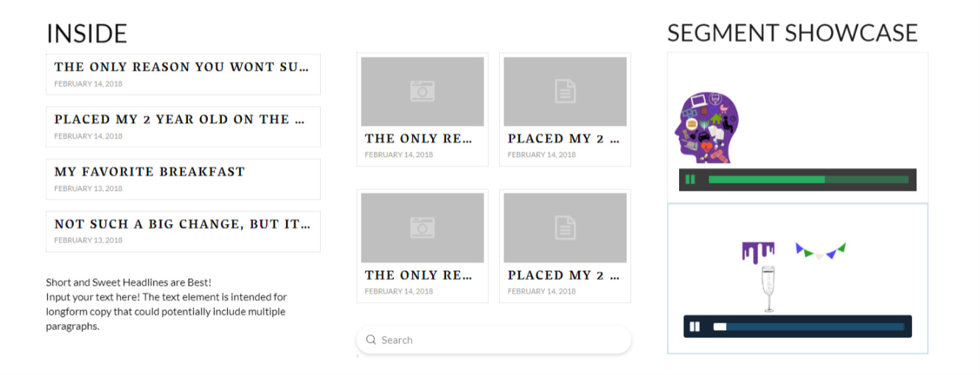Open "The Only Reason You Wont Su…" list post
This screenshot has height=375, width=980.
tap(181, 67)
